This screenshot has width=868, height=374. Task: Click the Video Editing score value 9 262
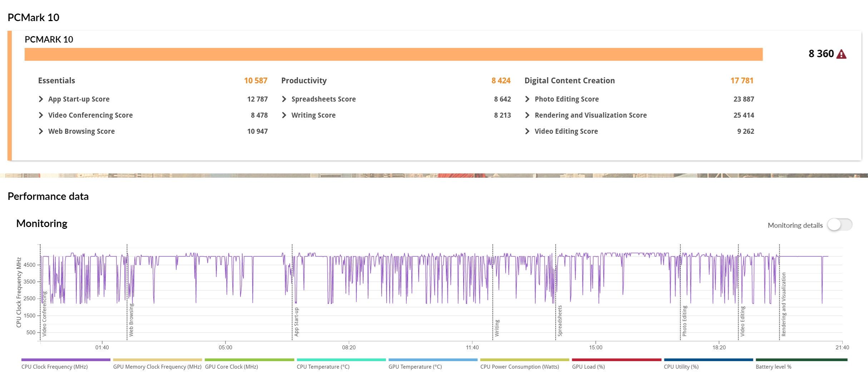click(745, 131)
